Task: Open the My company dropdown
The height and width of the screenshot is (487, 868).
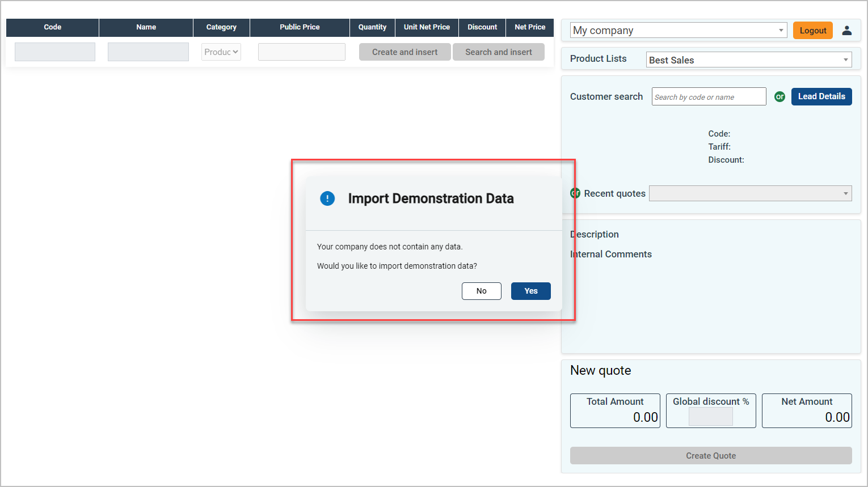Action: click(x=678, y=31)
